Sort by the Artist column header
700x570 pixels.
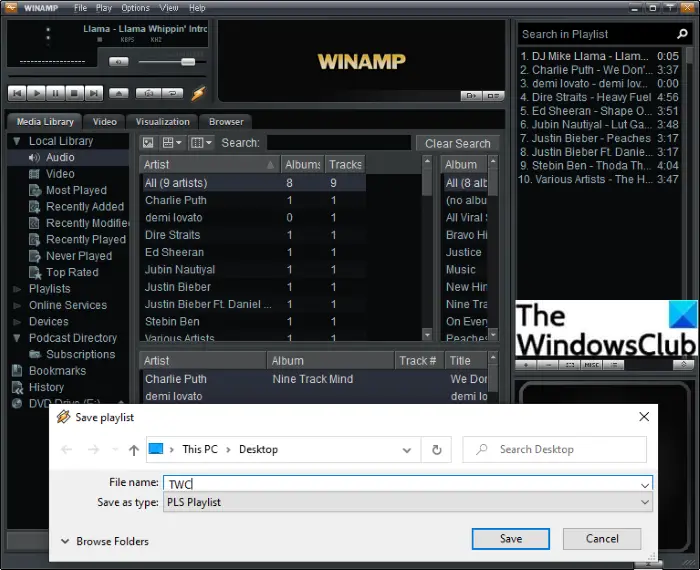[x=209, y=164]
